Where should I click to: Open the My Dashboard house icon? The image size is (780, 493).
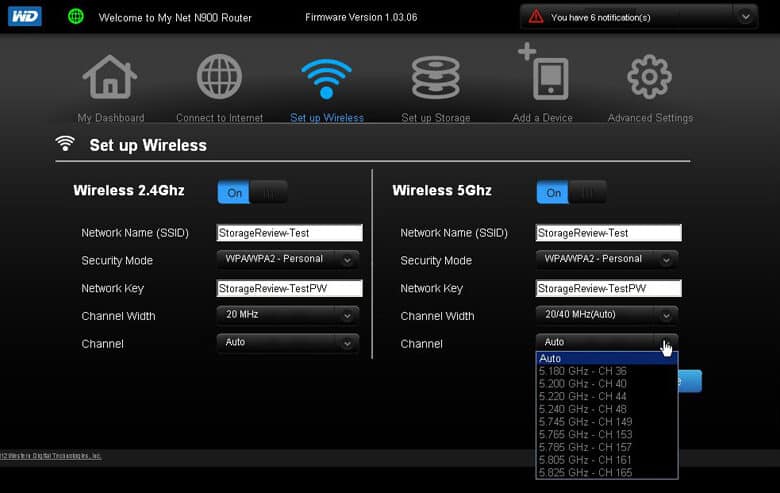click(110, 77)
